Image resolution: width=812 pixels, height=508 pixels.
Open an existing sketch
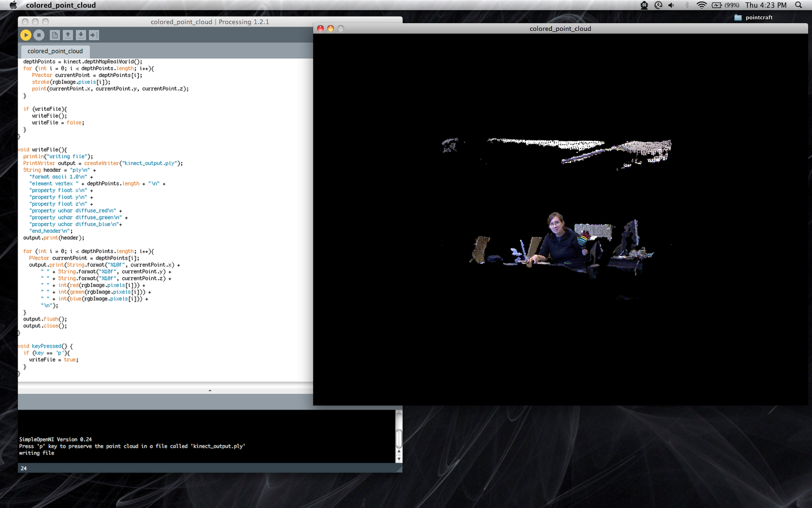67,35
